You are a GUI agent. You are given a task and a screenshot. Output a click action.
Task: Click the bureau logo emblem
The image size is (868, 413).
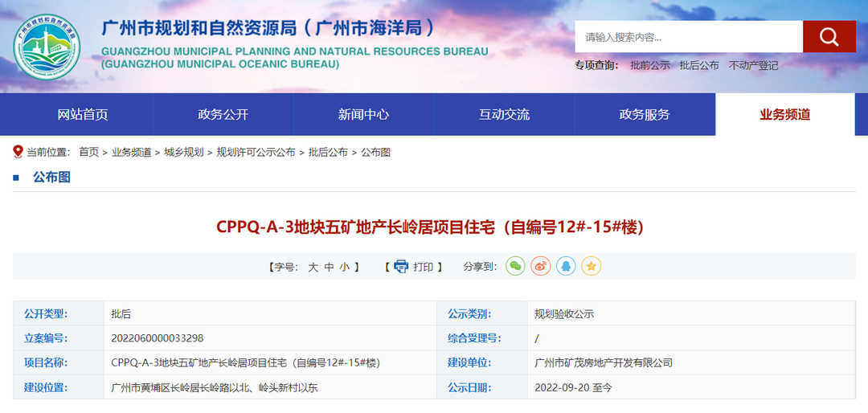pos(47,47)
